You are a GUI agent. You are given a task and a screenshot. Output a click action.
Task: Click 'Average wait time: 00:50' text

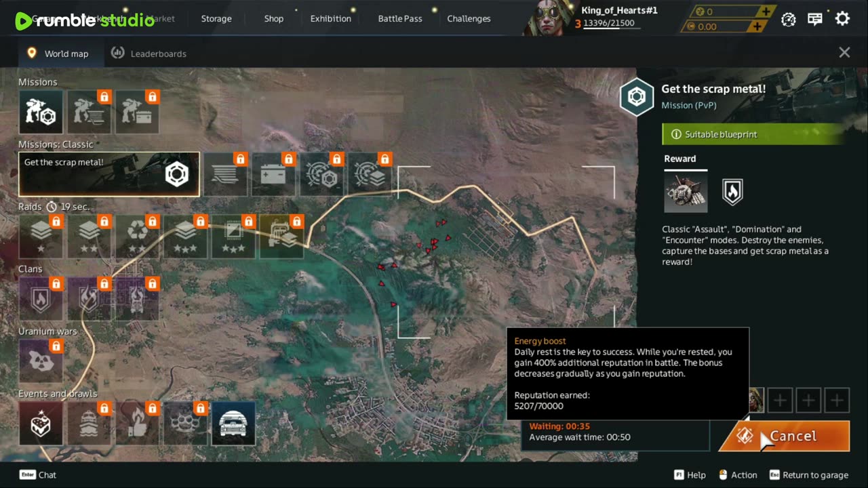click(580, 437)
